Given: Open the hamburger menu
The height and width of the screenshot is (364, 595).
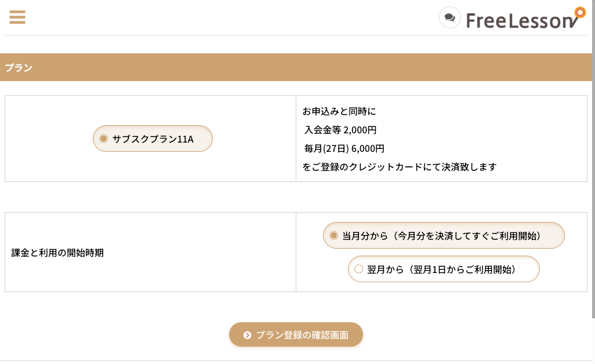Looking at the screenshot, I should (17, 17).
